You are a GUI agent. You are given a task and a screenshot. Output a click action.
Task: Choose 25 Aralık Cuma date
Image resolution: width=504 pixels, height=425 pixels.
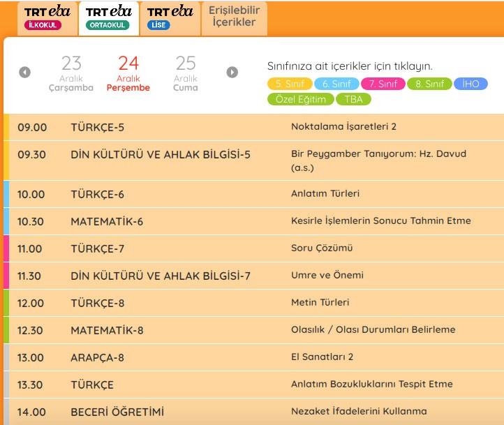point(186,73)
